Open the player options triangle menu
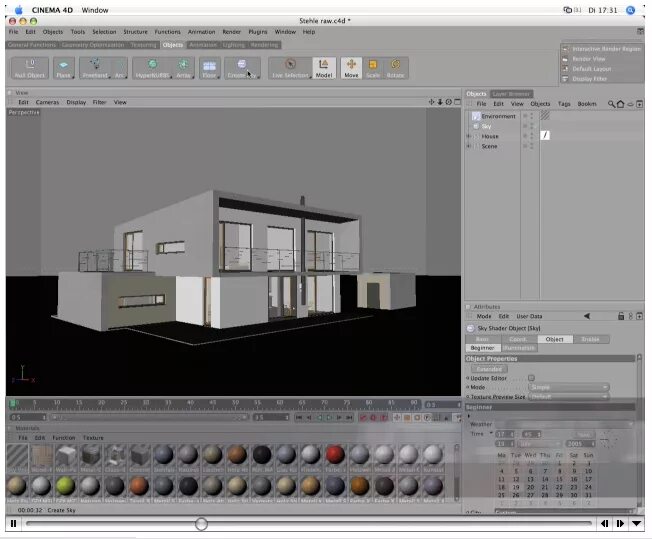The height and width of the screenshot is (539, 652). point(637,524)
